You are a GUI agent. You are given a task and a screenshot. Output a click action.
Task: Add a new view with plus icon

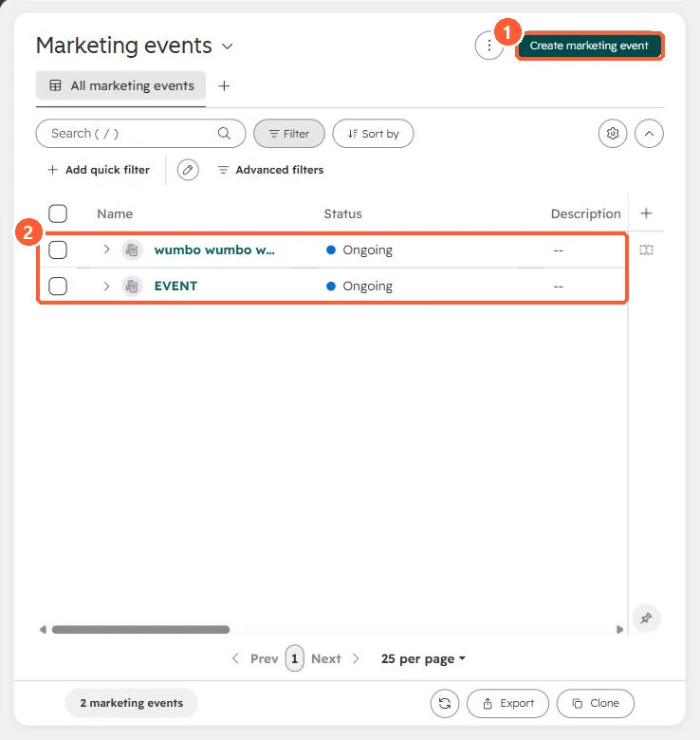tap(224, 86)
